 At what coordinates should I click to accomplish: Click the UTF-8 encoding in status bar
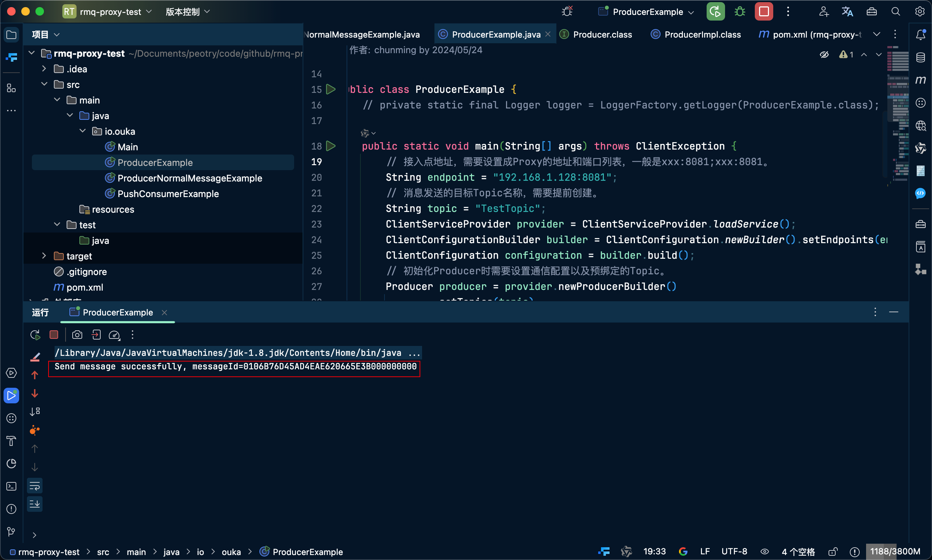tap(734, 552)
